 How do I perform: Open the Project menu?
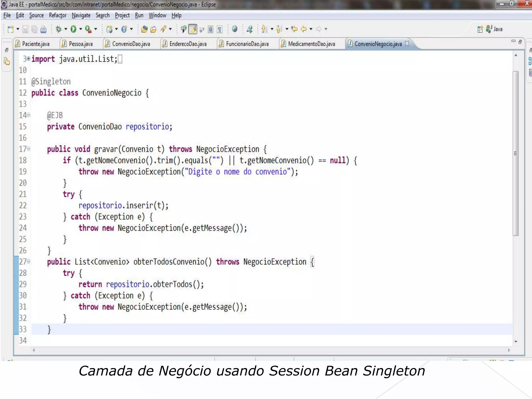(x=122, y=15)
